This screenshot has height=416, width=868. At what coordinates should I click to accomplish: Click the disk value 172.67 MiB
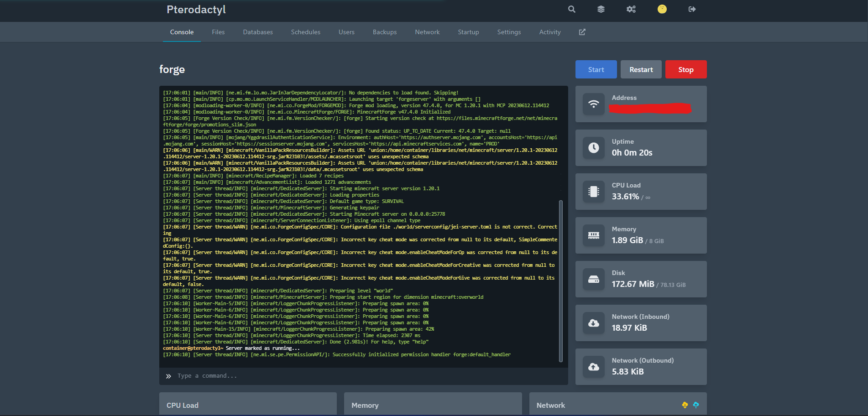633,284
